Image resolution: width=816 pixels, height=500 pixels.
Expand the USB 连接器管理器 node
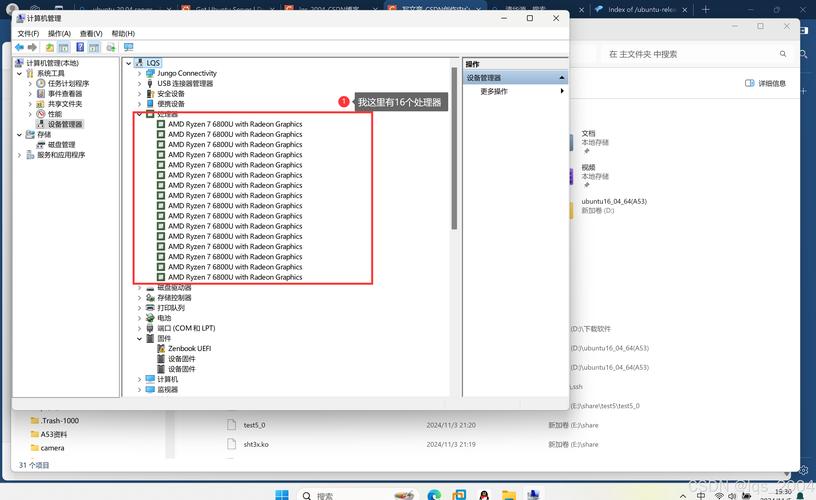139,84
